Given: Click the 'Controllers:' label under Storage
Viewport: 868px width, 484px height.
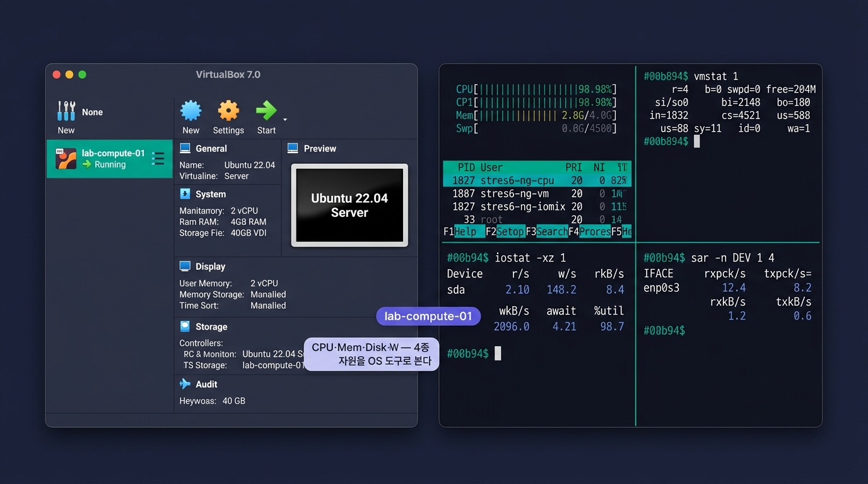Looking at the screenshot, I should 201,343.
